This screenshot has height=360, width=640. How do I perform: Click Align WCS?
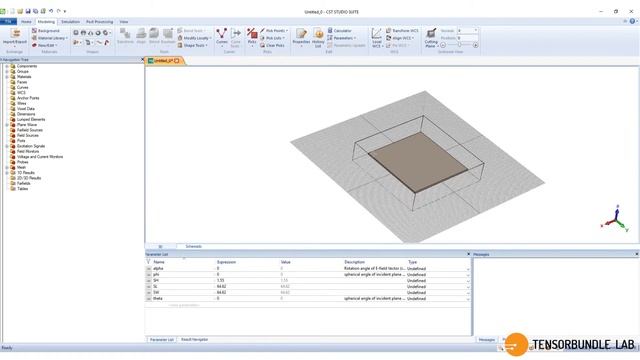coord(400,38)
